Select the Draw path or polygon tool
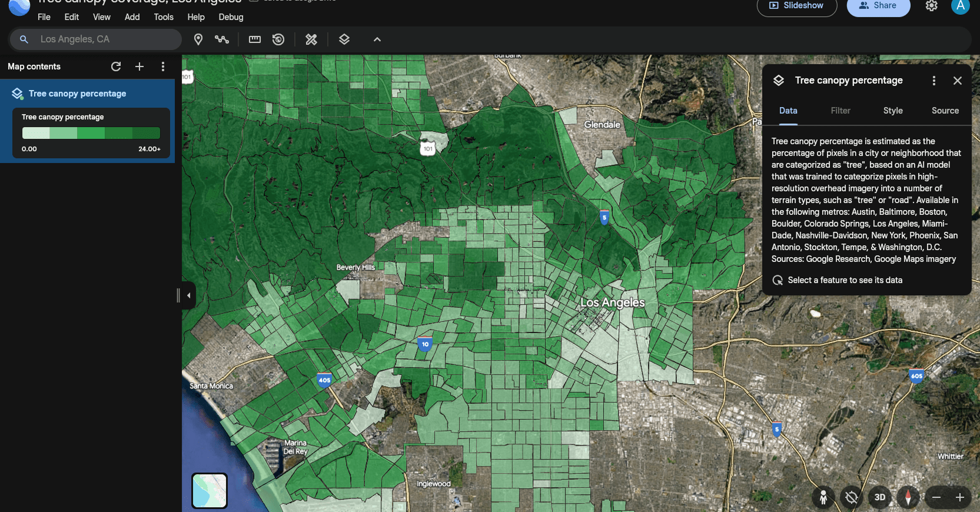This screenshot has width=980, height=512. pos(222,39)
